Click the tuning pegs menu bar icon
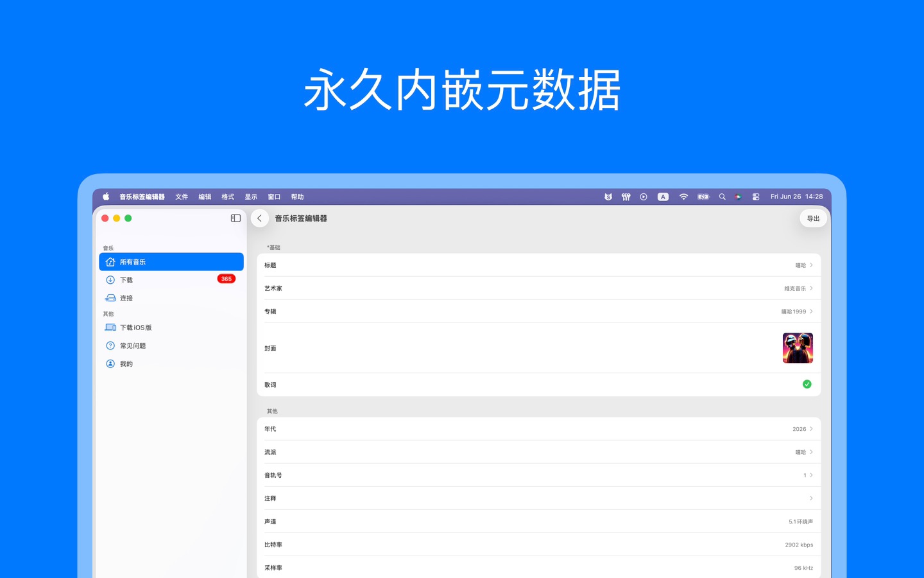924x578 pixels. coord(626,197)
